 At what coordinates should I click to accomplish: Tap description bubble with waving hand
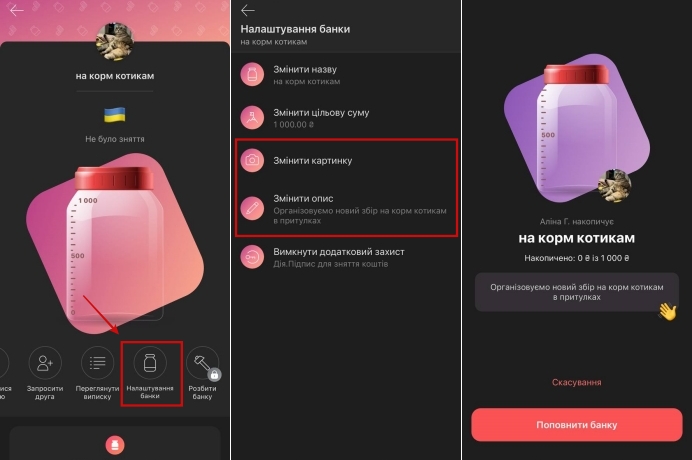tap(576, 292)
